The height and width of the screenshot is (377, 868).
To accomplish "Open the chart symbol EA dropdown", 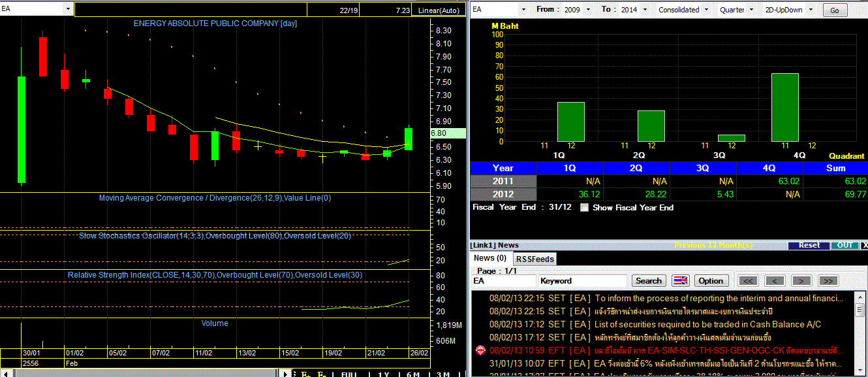I will [x=69, y=10].
